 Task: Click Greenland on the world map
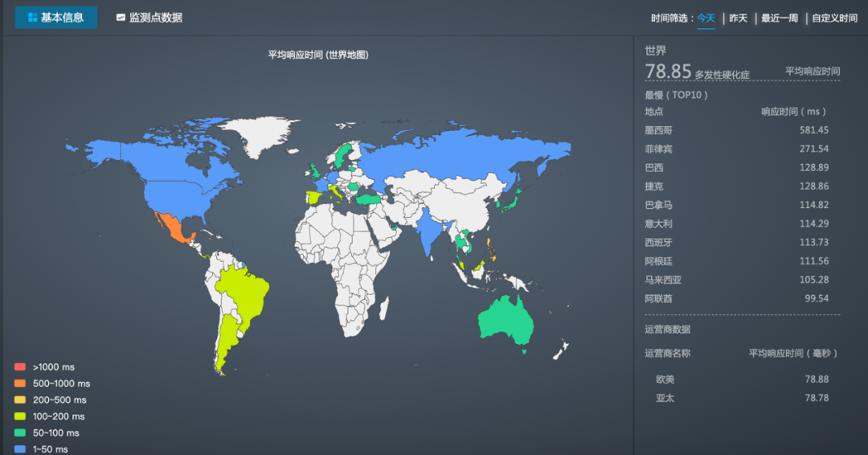[260, 134]
